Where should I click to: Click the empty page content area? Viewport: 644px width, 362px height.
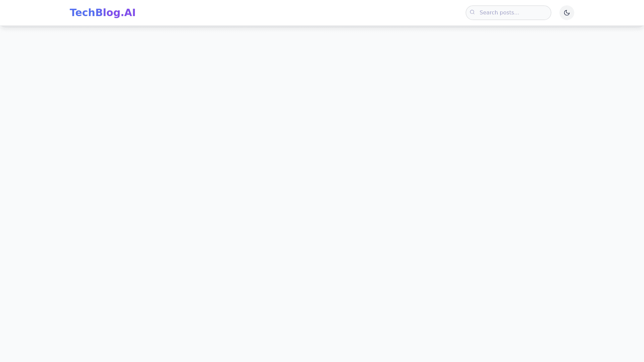click(x=322, y=194)
